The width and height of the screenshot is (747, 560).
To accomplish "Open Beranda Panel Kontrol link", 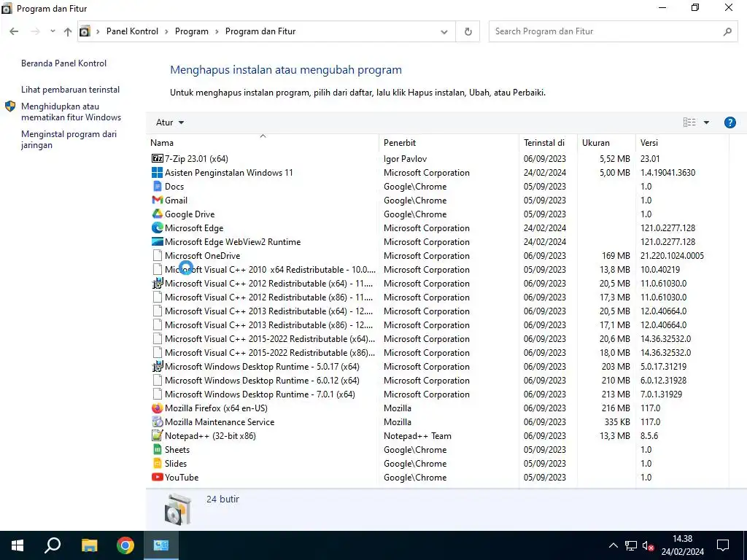I will click(64, 63).
